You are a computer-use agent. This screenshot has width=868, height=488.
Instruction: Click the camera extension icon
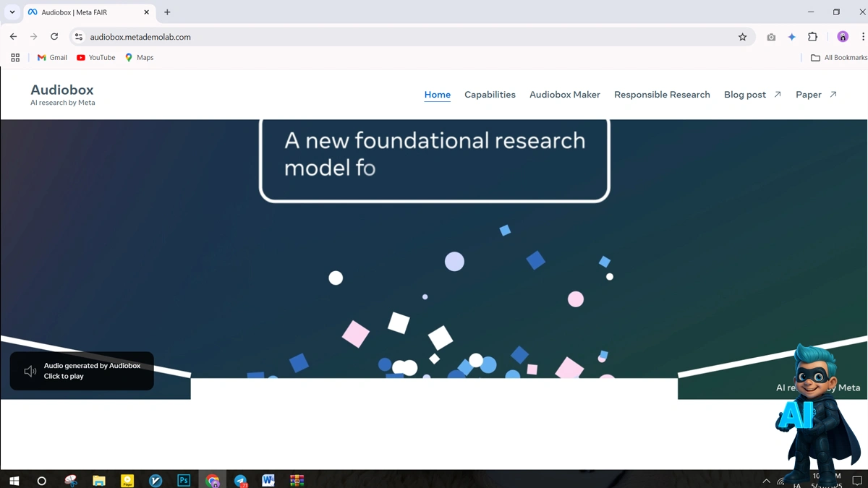tap(771, 37)
